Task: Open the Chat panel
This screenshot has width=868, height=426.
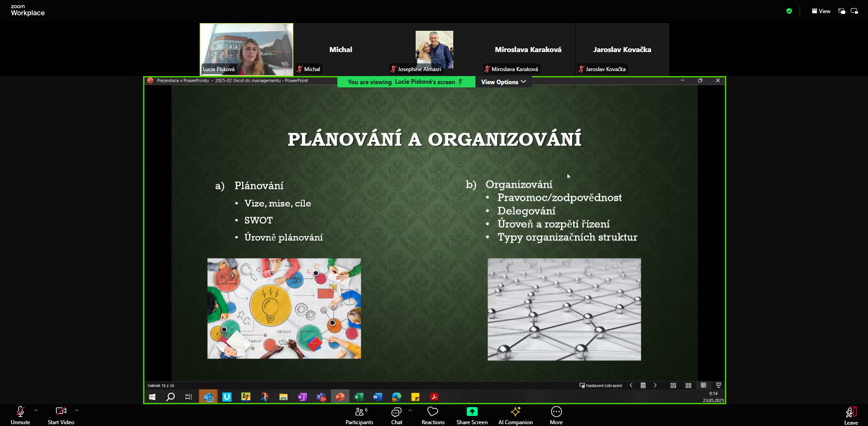Action: pos(396,415)
